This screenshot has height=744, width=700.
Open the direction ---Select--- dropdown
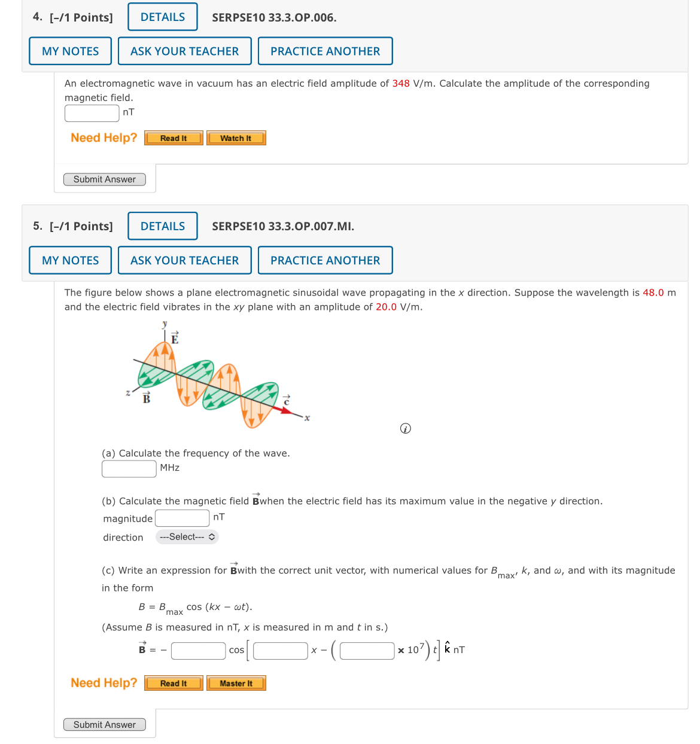point(186,537)
